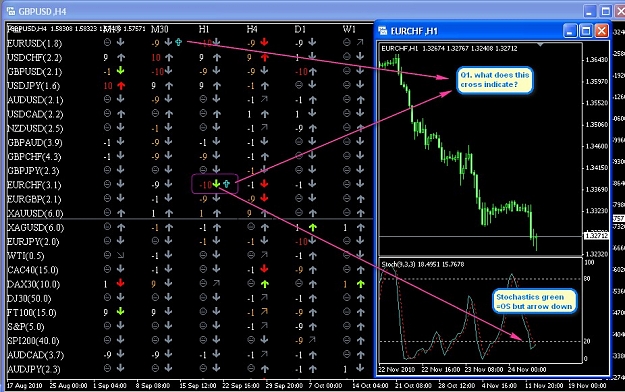The height and width of the screenshot is (392, 625).
Task: Click the USDCHF(2.2) pair label
Action: click(35, 57)
